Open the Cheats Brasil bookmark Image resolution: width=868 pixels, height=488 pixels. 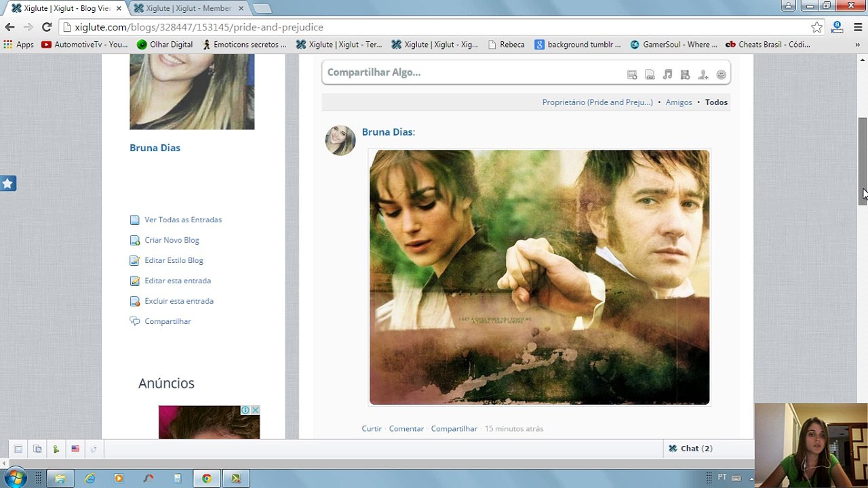coord(768,44)
